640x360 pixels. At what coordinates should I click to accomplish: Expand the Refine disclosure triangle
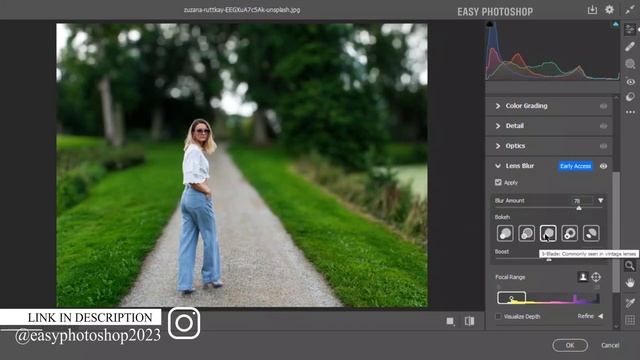point(600,316)
